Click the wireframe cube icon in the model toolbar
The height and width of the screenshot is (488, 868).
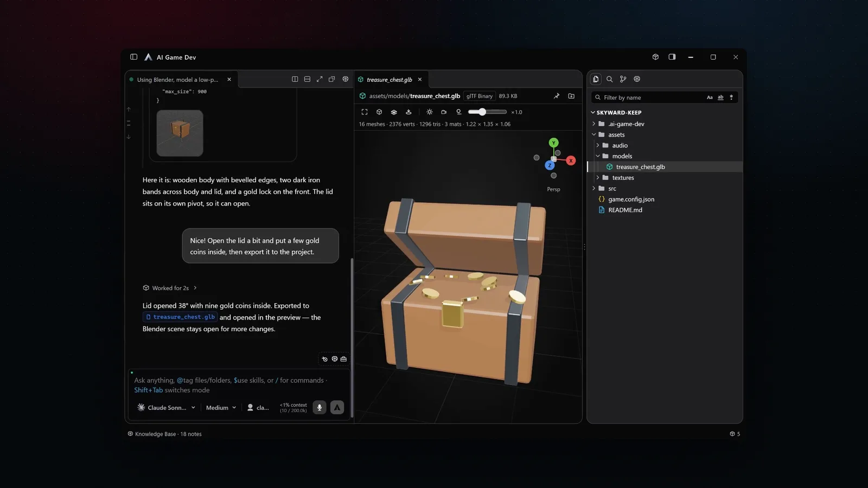click(x=379, y=112)
